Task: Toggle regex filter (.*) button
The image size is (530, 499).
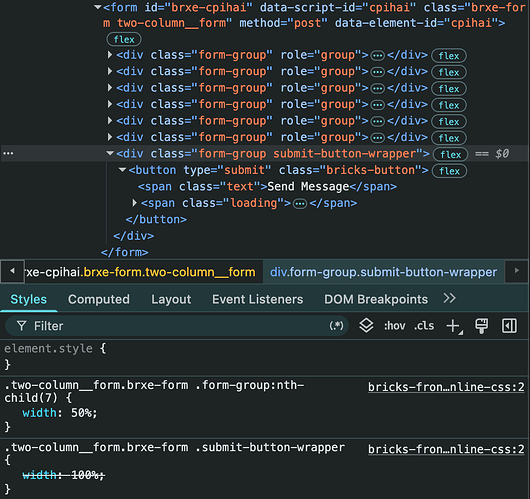Action: (336, 326)
